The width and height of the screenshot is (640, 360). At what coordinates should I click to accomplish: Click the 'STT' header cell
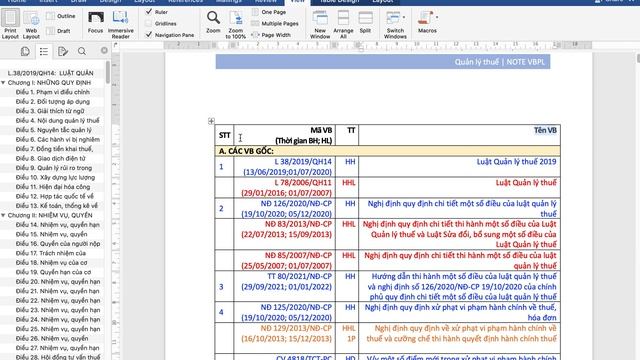click(x=224, y=135)
